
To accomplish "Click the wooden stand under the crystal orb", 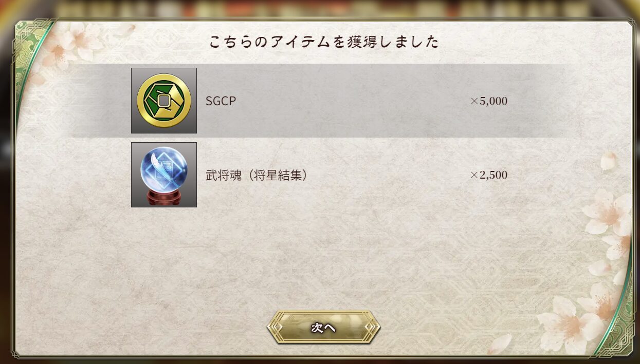I will pyautogui.click(x=164, y=198).
